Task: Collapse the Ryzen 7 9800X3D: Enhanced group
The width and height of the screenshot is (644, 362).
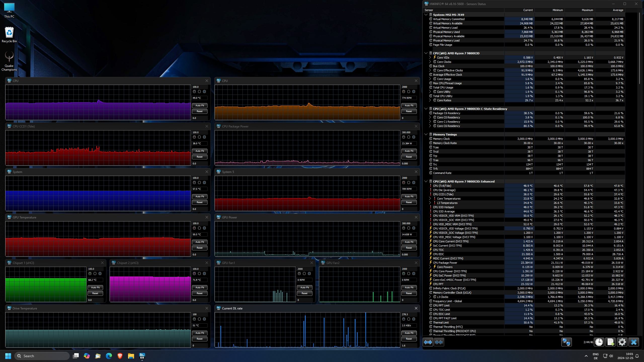Action: coord(426,182)
